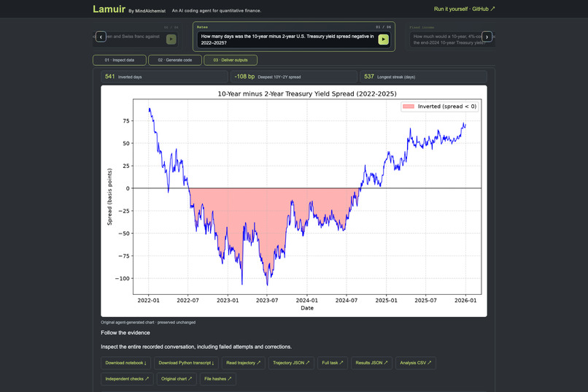Click the Lamuir logo title
This screenshot has width=588, height=392.
point(109,9)
